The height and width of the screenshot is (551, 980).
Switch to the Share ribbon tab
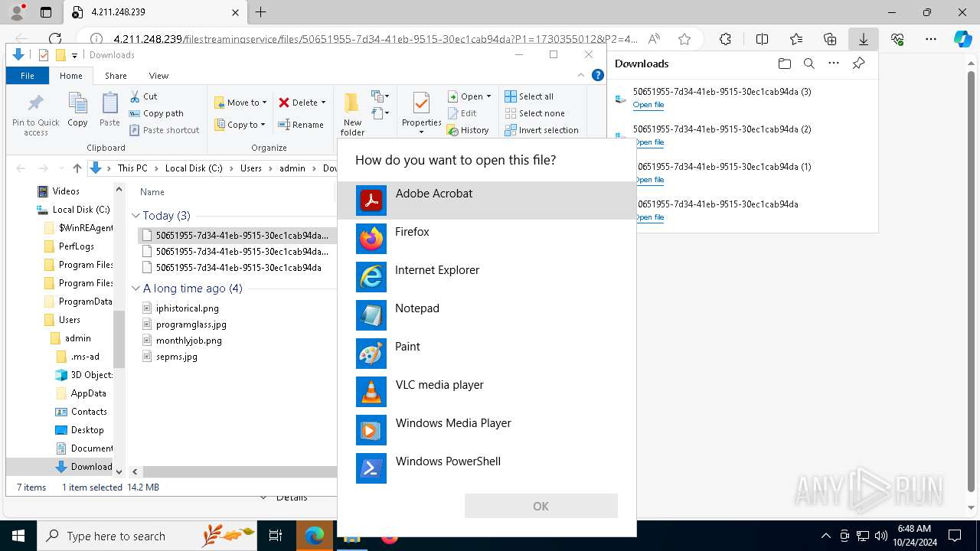coord(116,76)
